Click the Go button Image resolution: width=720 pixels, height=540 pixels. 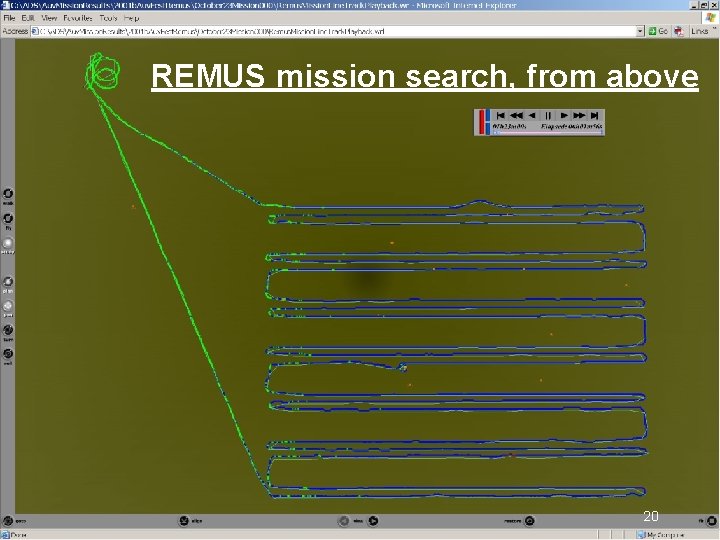[x=658, y=31]
